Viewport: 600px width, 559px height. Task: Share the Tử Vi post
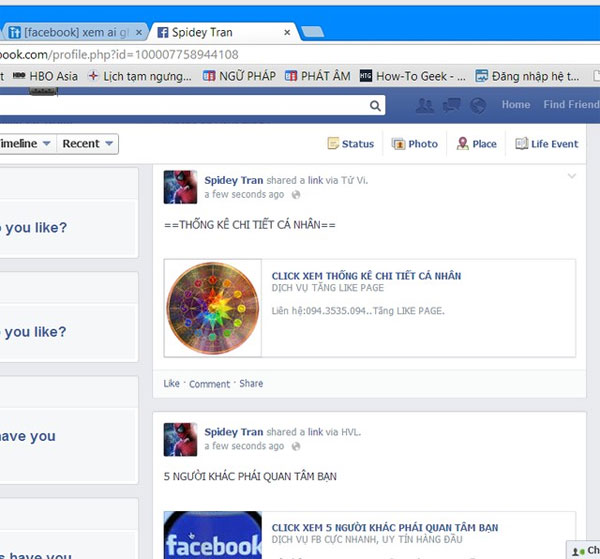click(x=251, y=383)
